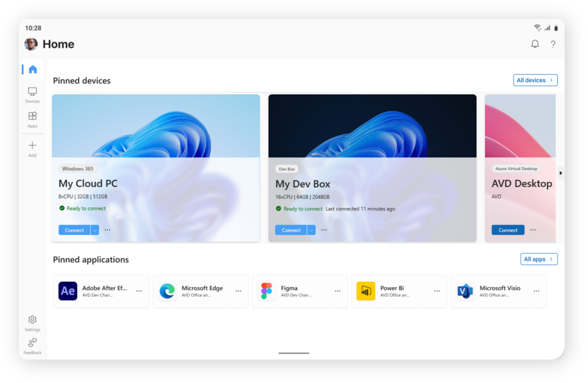
Task: Expand Connect dropdown for My Dev Box
Action: click(311, 230)
